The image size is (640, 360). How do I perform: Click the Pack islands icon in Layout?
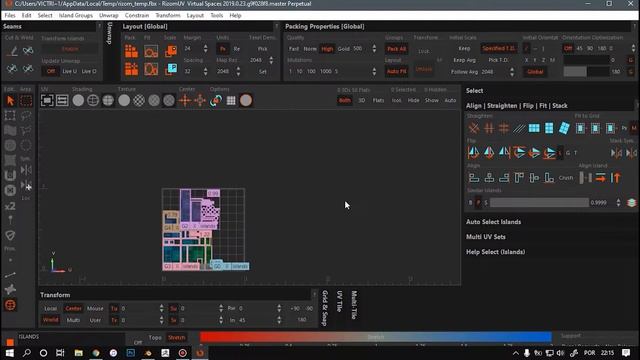pyautogui.click(x=131, y=51)
